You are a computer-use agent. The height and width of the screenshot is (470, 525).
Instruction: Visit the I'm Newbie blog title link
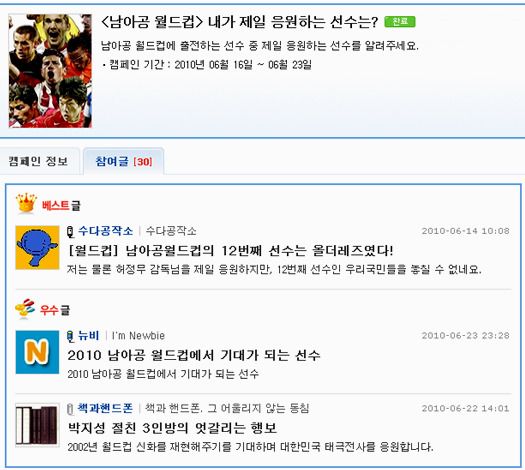point(138,336)
